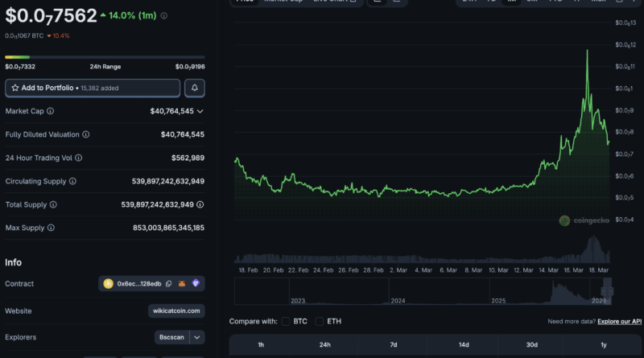Expand the Market Cap details chevron

tap(200, 111)
